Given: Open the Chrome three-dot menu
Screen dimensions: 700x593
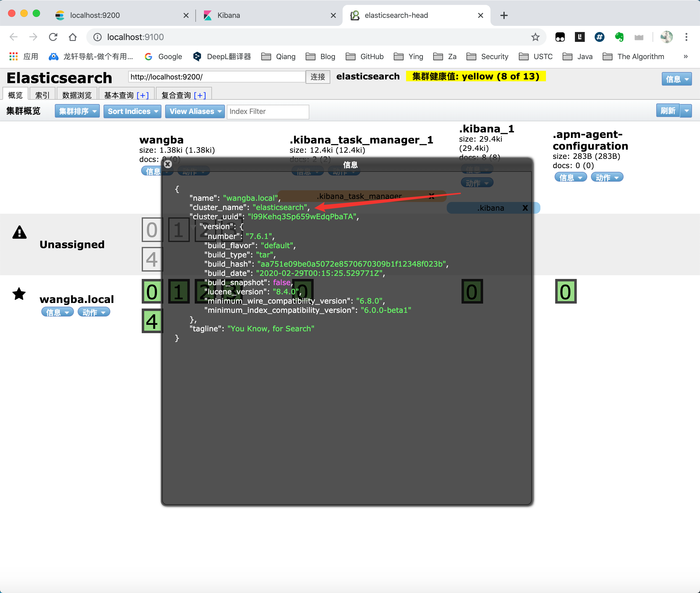Looking at the screenshot, I should click(x=686, y=37).
